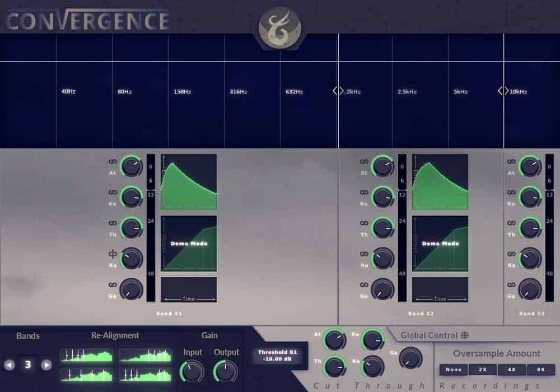Click the Release link icon in Band 02
The image size is (560, 392).
tap(364, 192)
